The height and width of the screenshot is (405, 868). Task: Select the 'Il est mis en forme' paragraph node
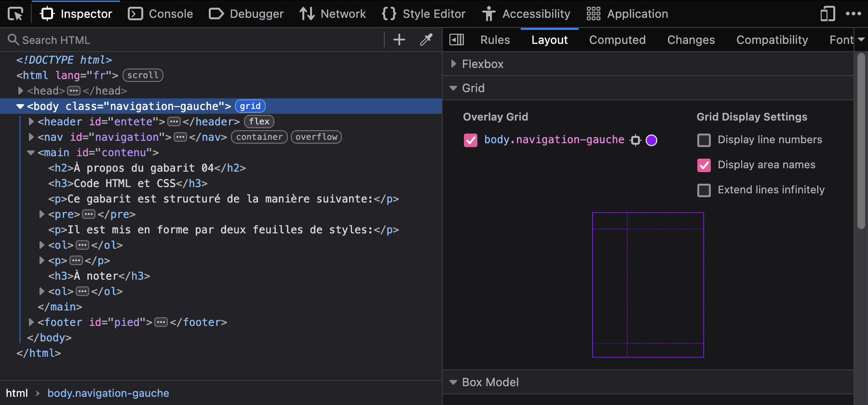pos(223,229)
